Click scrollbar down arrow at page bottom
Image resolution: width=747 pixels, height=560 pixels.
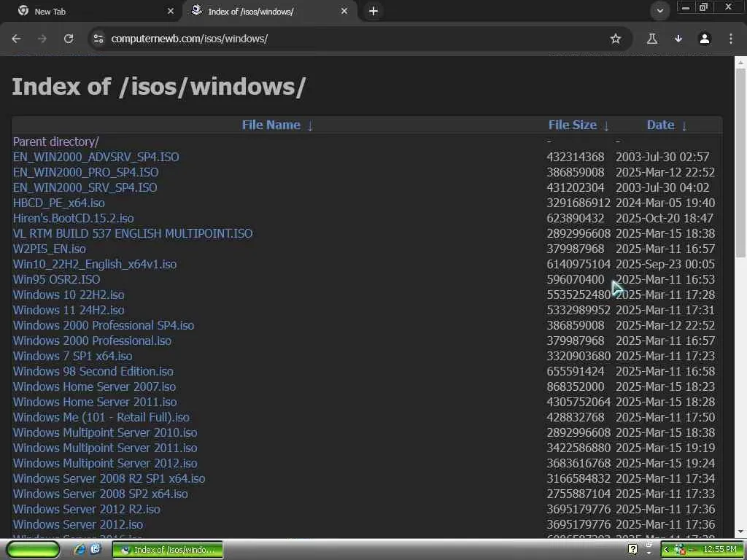click(x=740, y=532)
